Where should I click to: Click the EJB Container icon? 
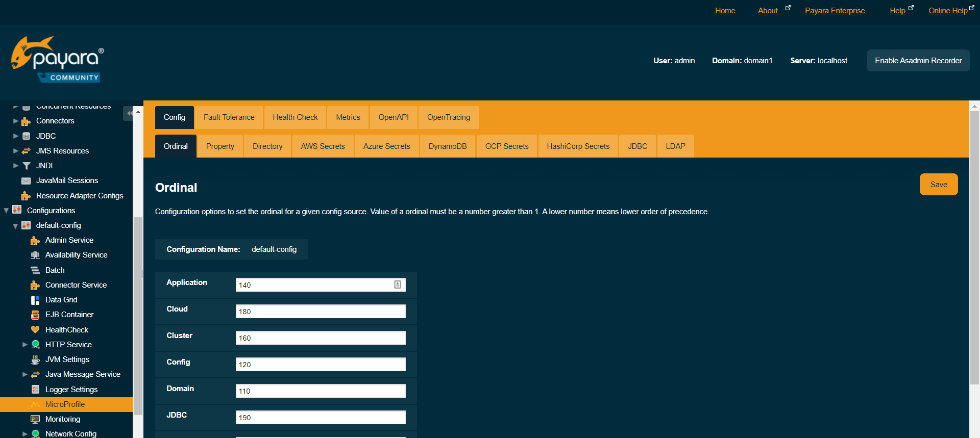[35, 315]
